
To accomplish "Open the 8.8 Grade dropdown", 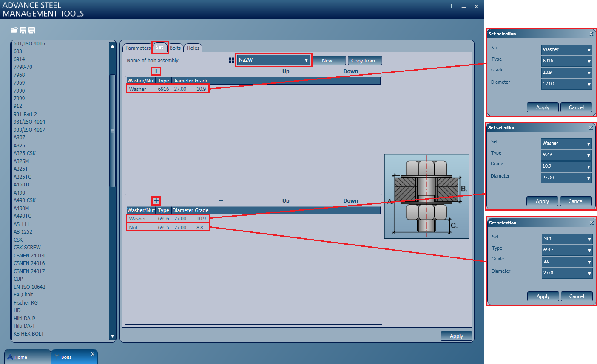I will (x=567, y=262).
